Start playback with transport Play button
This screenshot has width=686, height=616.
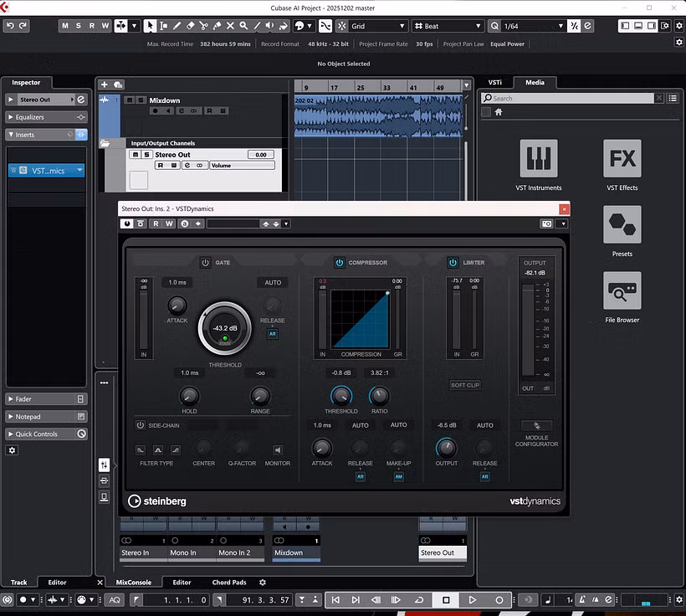point(472,600)
